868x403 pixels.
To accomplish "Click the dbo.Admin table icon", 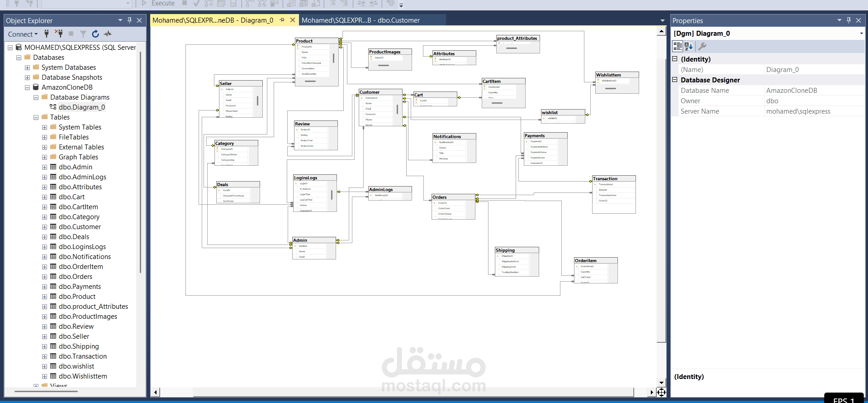I will [53, 167].
